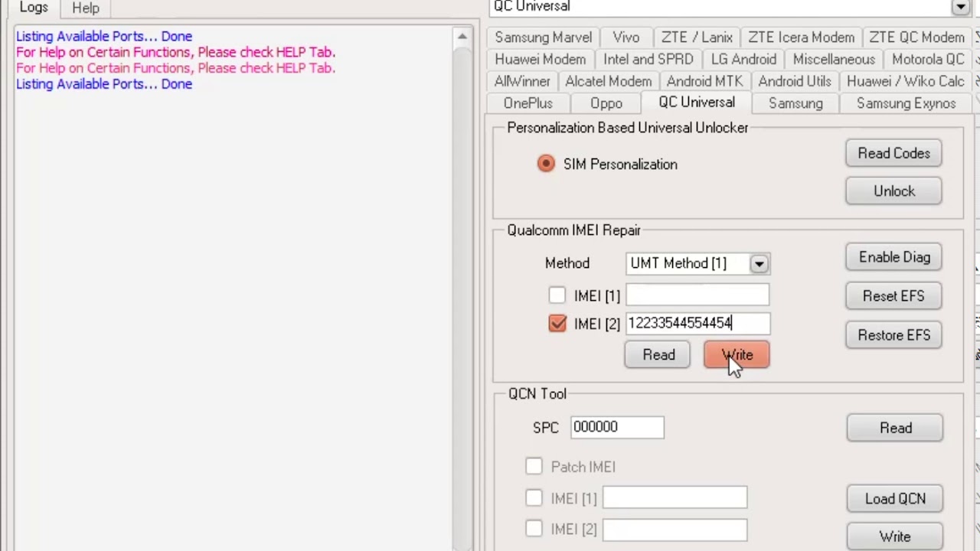Viewport: 980px width, 551px height.
Task: Uncheck the IMEI [2] checkbox in IMEI Repair
Action: 557,324
